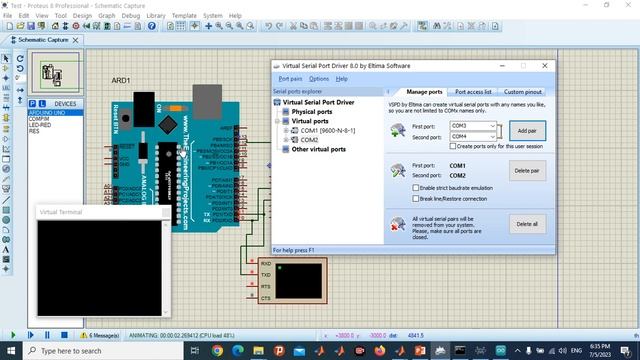Screen dimensions: 640x360
Task: Toggle the grid display toolbar icon
Action: (x=180, y=26)
